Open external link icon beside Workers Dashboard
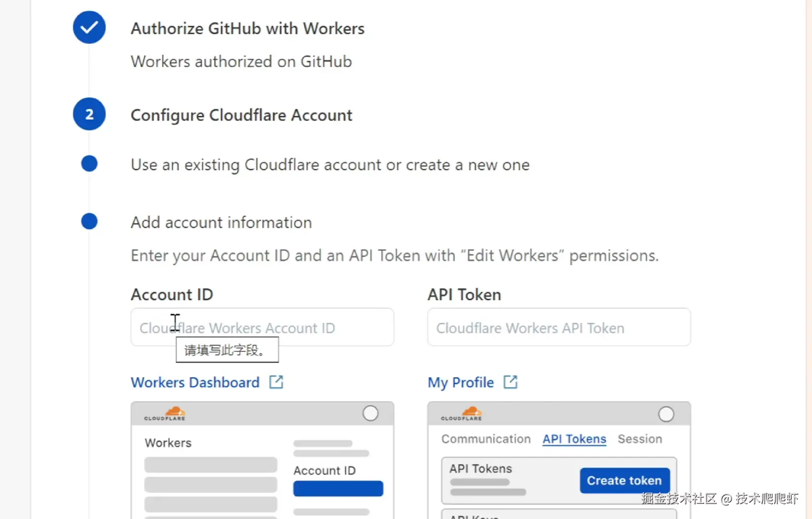The width and height of the screenshot is (812, 519). point(276,382)
